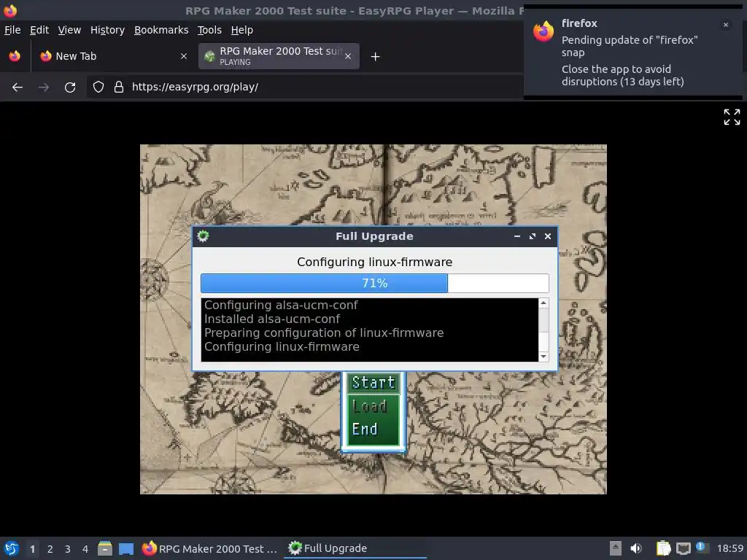
Task: Click the Configuring linux-firmware status heading
Action: 375,262
